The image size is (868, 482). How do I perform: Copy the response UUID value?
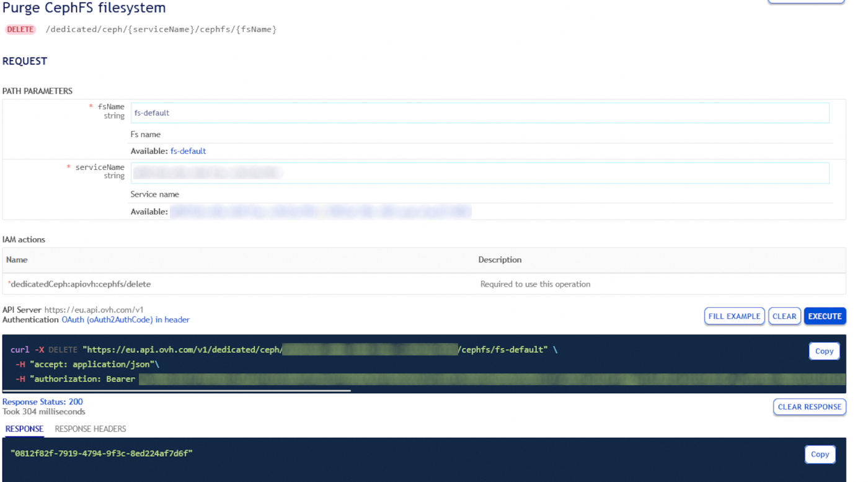pyautogui.click(x=820, y=454)
